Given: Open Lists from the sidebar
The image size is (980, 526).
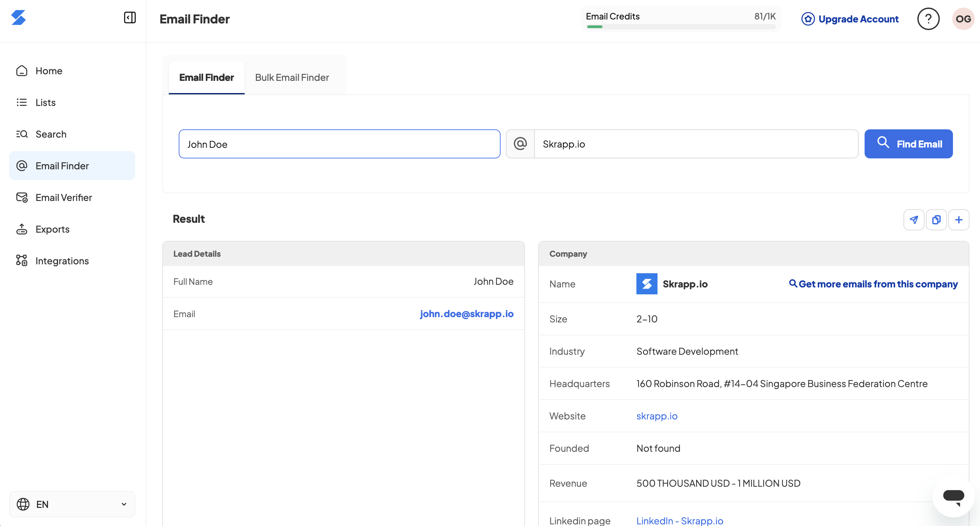Looking at the screenshot, I should [72, 102].
